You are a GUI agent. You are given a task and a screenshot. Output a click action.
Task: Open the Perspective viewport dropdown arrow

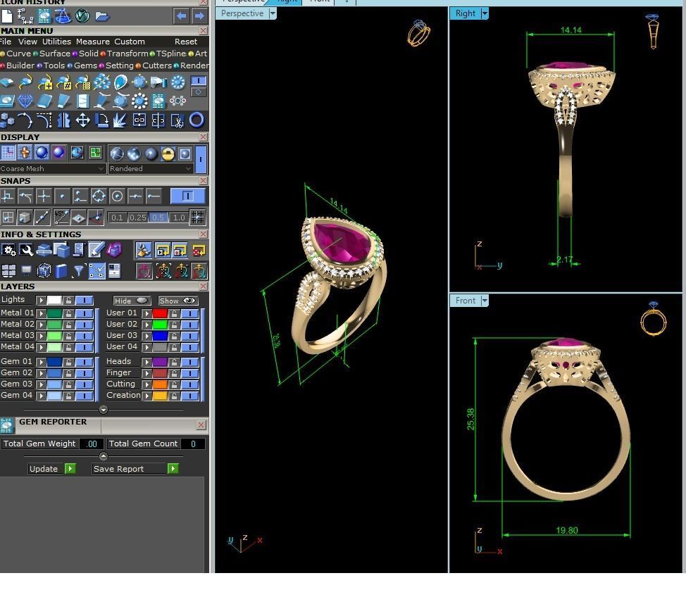click(x=273, y=13)
